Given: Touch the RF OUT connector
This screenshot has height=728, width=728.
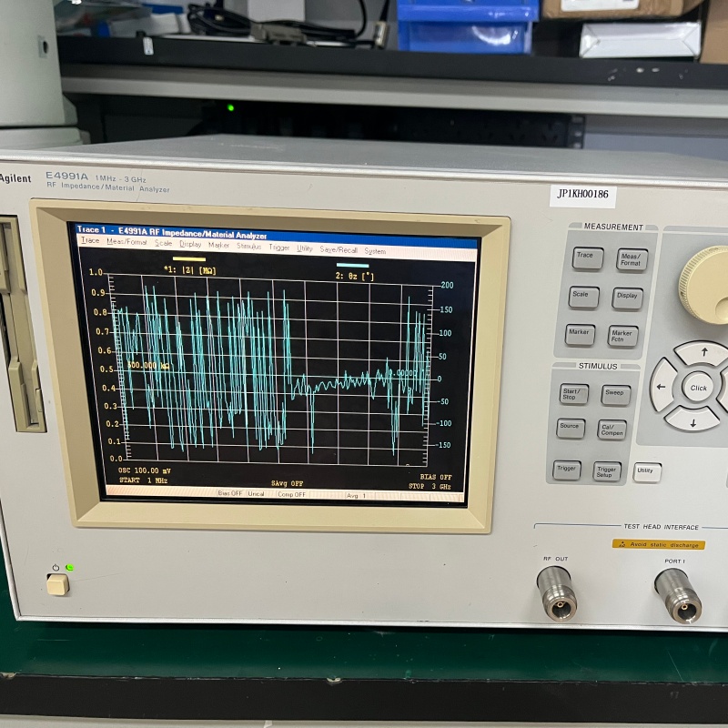Looking at the screenshot, I should (x=557, y=593).
